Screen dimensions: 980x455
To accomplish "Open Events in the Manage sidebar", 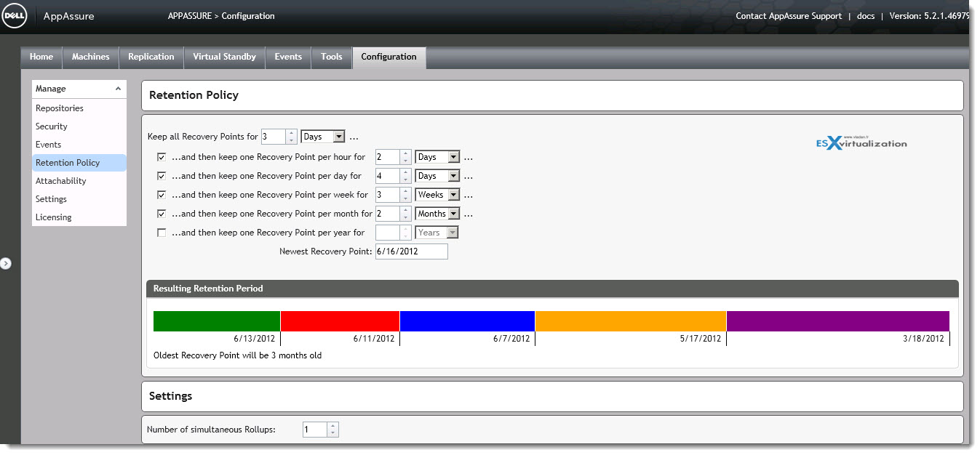I will point(79,145).
